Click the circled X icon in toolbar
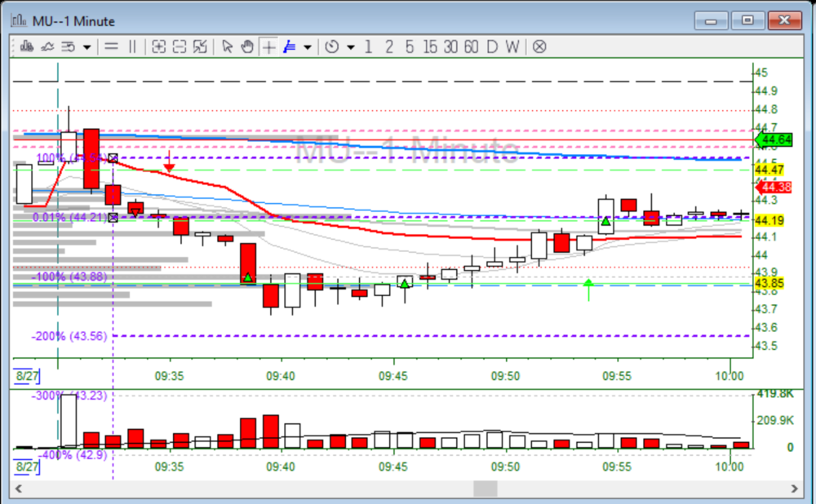 tap(539, 46)
